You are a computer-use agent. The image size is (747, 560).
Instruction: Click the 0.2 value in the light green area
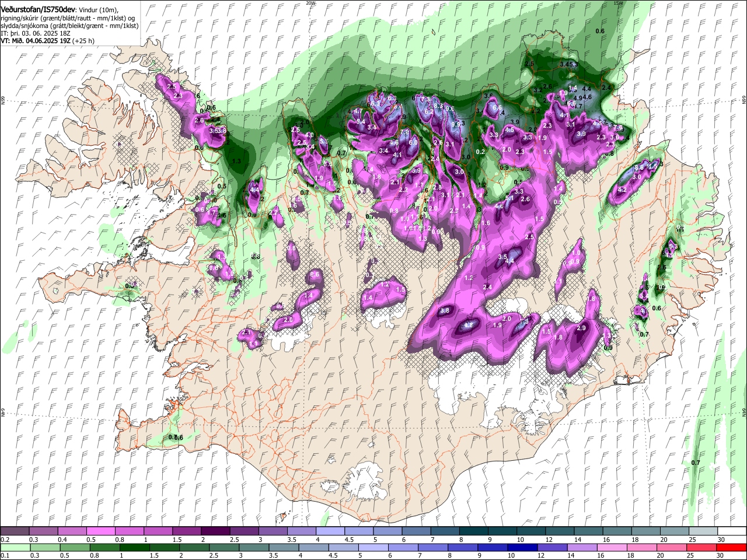click(x=480, y=152)
